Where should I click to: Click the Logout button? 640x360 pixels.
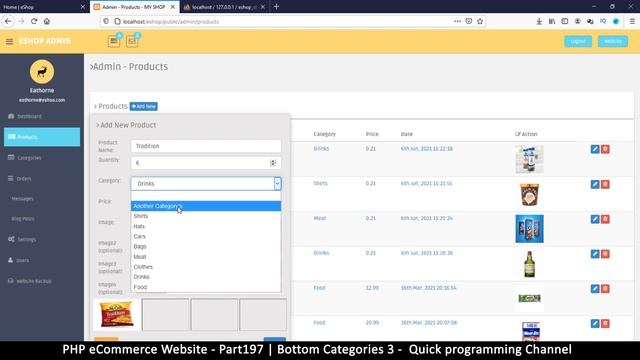[578, 41]
